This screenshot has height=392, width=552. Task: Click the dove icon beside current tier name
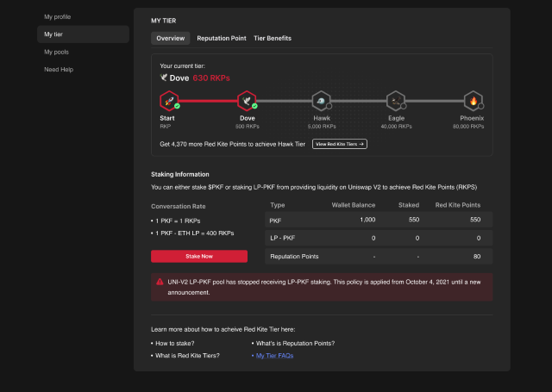pyautogui.click(x=164, y=78)
